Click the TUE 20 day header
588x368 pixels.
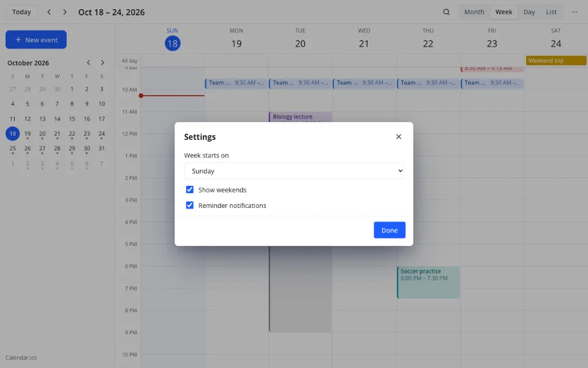click(x=300, y=39)
